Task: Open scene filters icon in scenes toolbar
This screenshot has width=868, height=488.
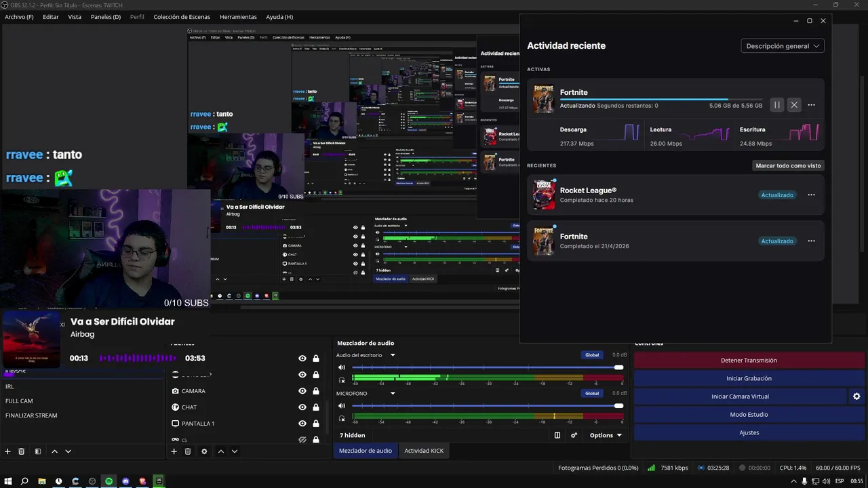Action: [x=38, y=451]
